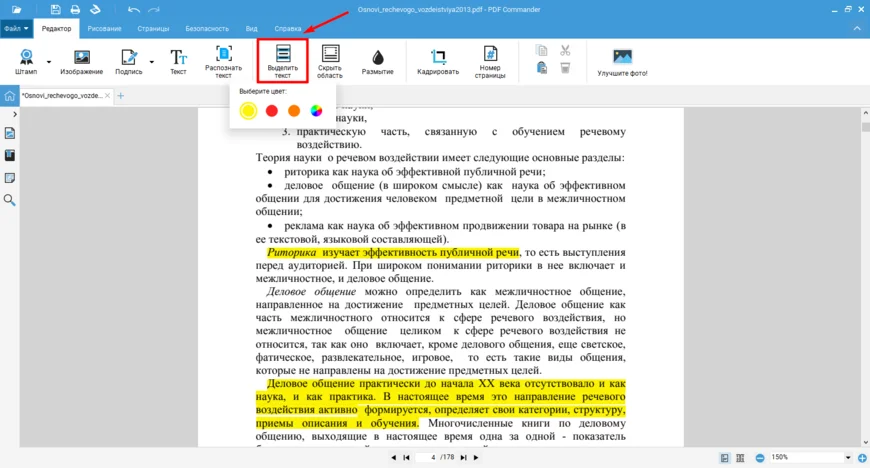Open the search magnifier in the sidebar

tap(9, 200)
